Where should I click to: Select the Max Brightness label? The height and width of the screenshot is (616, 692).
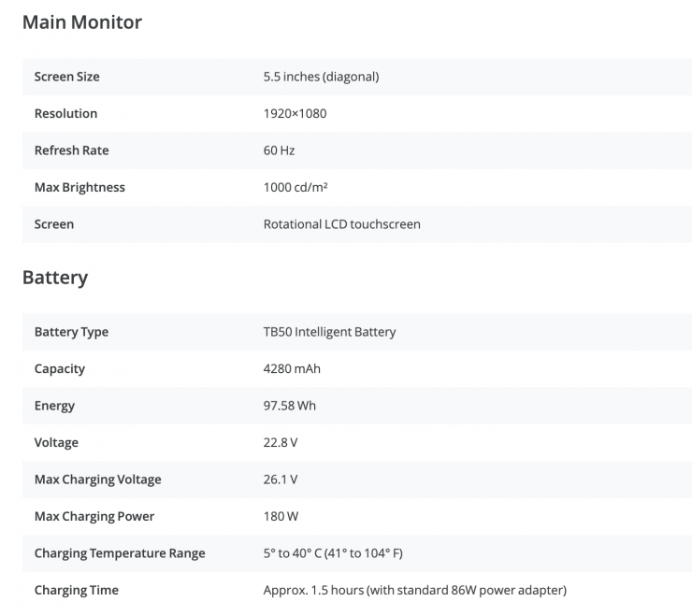click(79, 187)
